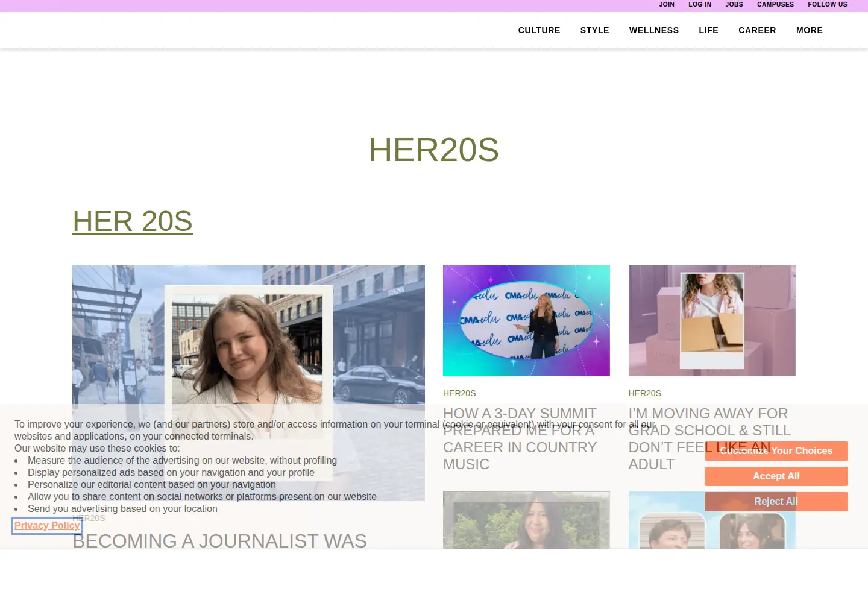Open the moving boxes article image
This screenshot has height=603, width=868.
click(712, 321)
